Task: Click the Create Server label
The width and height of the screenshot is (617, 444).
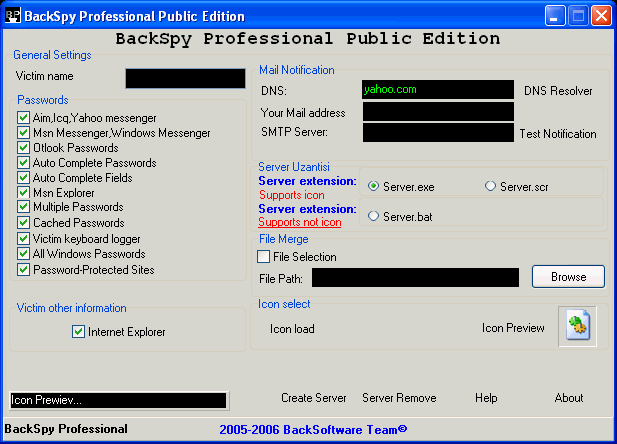Action: 313,398
